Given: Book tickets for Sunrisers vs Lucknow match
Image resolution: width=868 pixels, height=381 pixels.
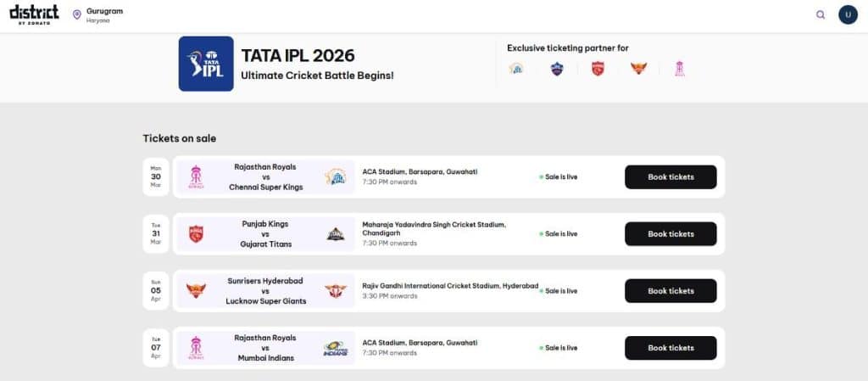Looking at the screenshot, I should (670, 291).
